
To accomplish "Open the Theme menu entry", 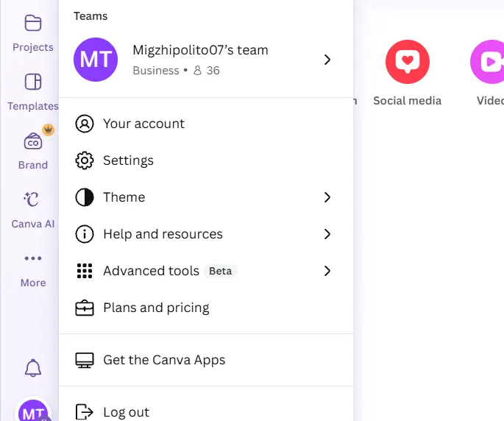I will pos(206,197).
